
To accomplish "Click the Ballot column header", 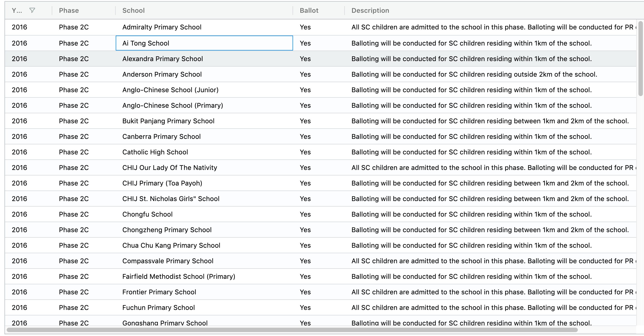I will [309, 11].
